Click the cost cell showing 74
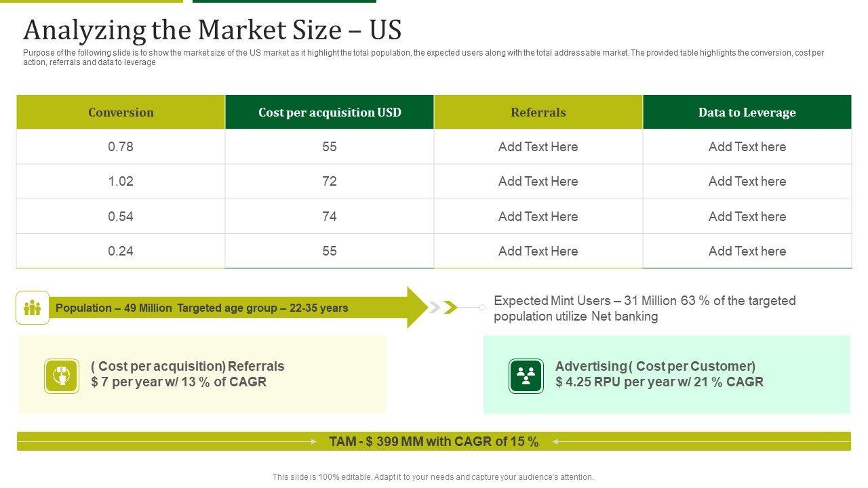The height and width of the screenshot is (488, 868). 330,217
